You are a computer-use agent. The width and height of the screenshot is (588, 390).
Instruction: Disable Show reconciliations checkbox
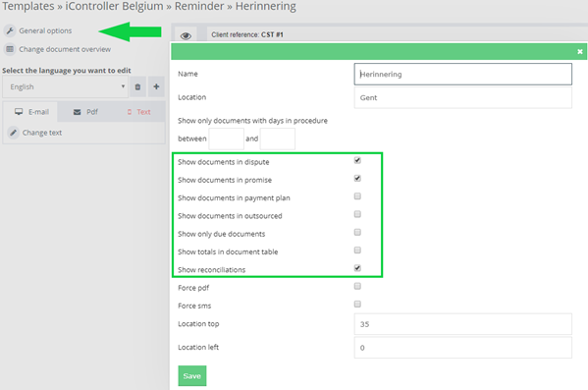pos(357,268)
